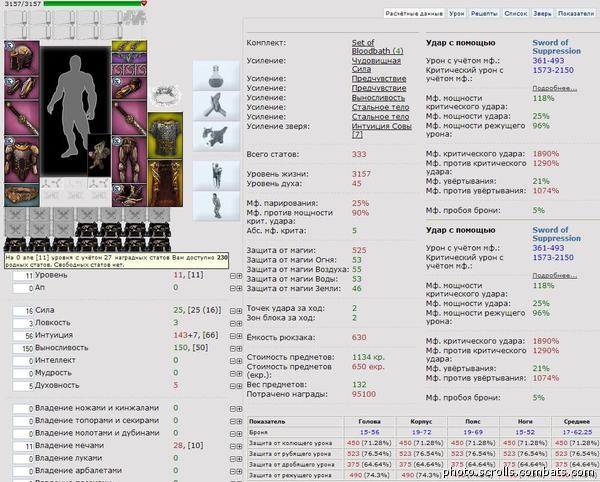
Task: Click the Всего статов value 333
Action: pos(359,155)
